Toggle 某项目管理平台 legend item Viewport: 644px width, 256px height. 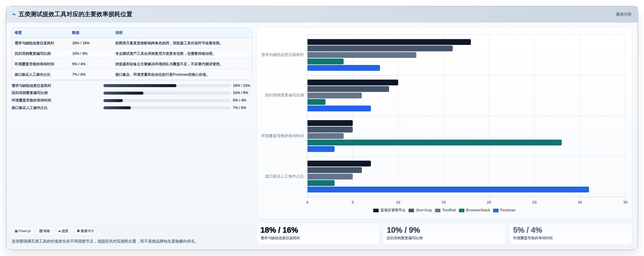[389, 210]
